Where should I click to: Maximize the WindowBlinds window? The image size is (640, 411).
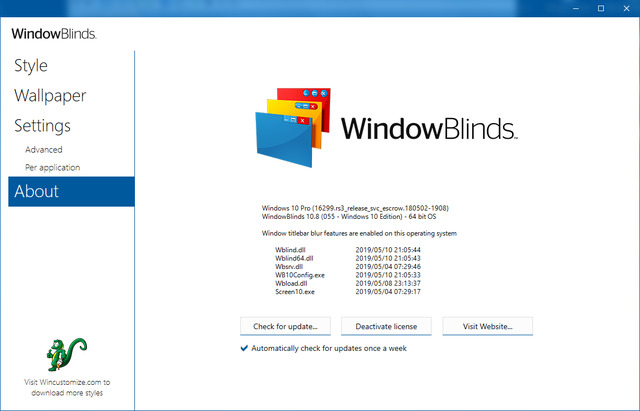coord(601,8)
